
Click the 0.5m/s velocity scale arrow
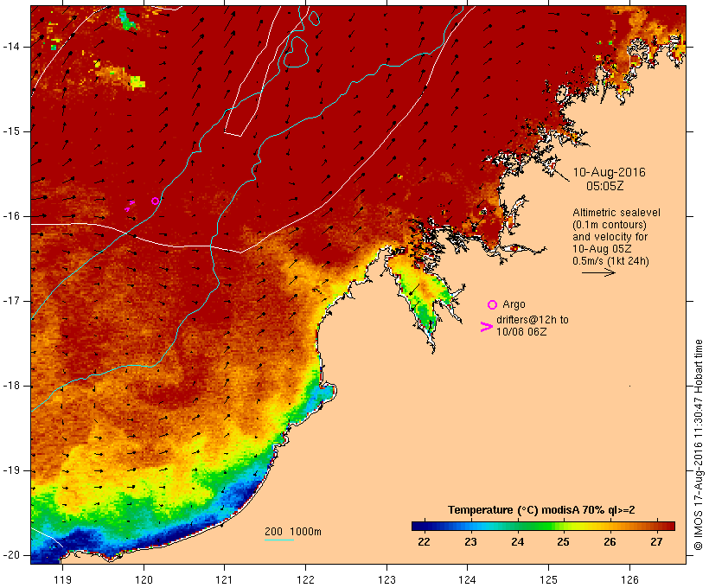tap(598, 272)
